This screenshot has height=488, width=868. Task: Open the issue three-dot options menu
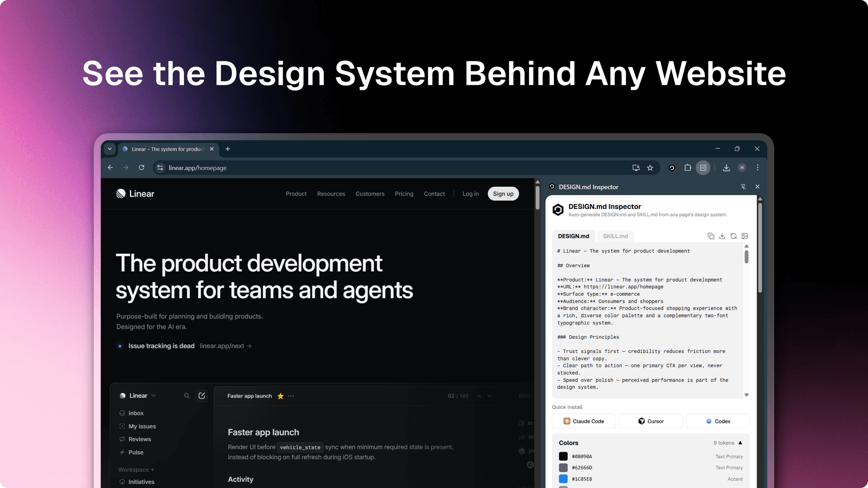point(291,396)
